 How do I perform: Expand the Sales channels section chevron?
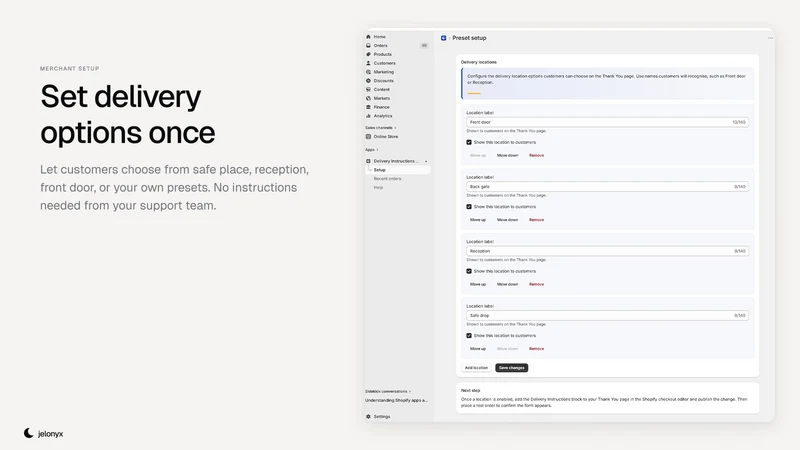pyautogui.click(x=395, y=128)
